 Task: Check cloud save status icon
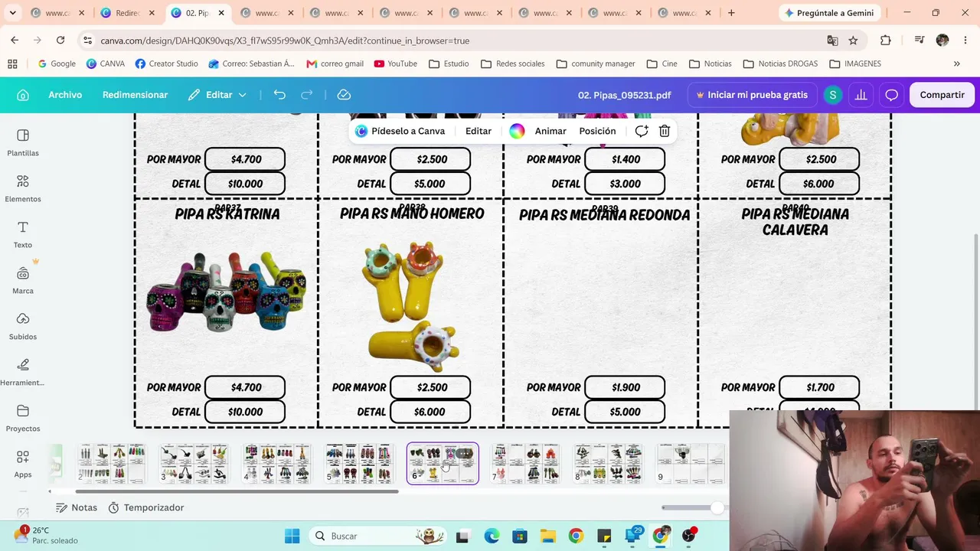coord(344,95)
